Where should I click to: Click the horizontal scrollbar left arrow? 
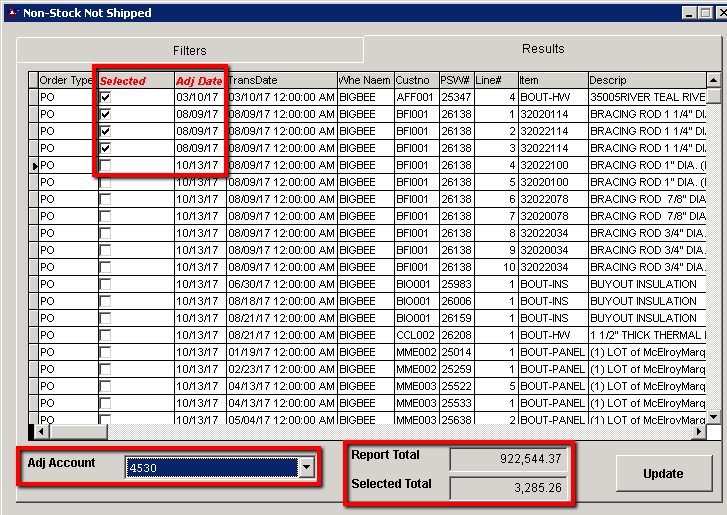42,432
